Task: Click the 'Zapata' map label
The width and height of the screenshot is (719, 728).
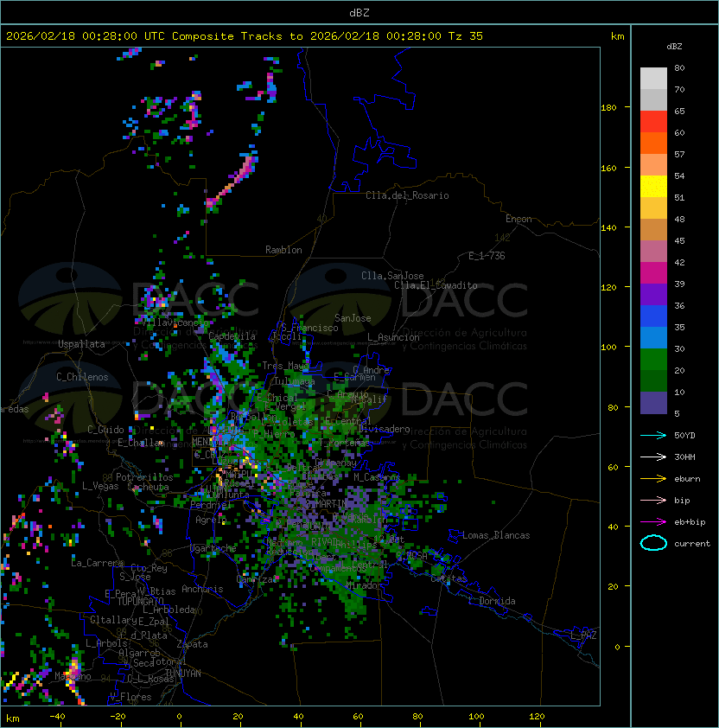Action: pyautogui.click(x=192, y=644)
